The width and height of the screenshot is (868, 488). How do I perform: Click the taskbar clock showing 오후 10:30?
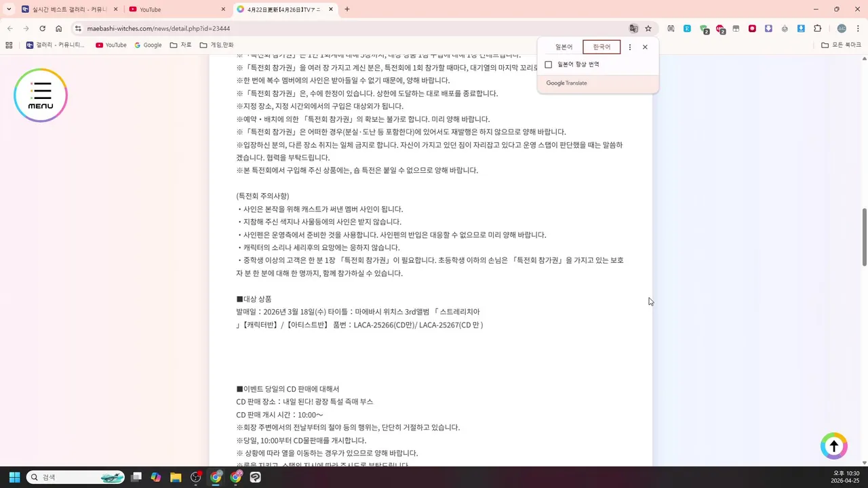tap(846, 477)
